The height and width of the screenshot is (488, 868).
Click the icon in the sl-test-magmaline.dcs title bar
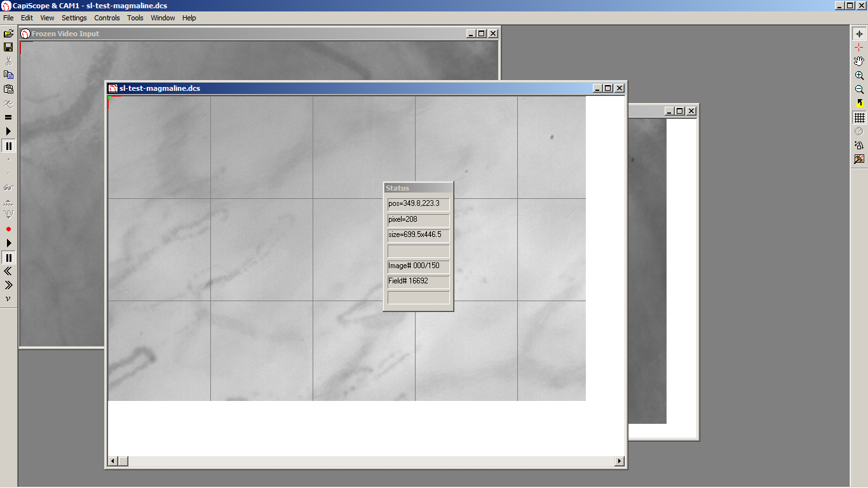pos(113,88)
